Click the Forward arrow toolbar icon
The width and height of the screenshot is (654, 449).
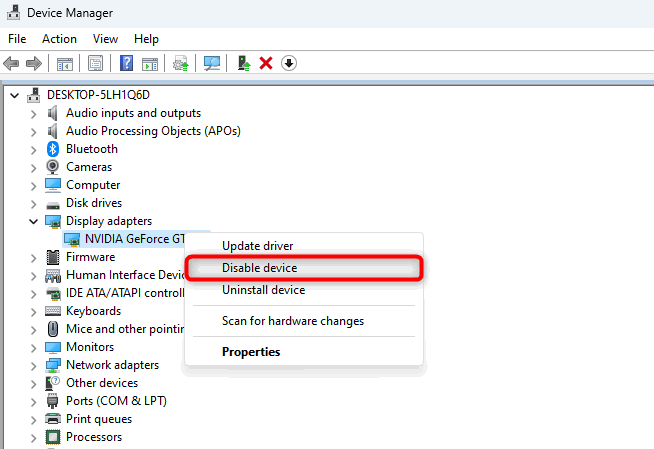34,63
